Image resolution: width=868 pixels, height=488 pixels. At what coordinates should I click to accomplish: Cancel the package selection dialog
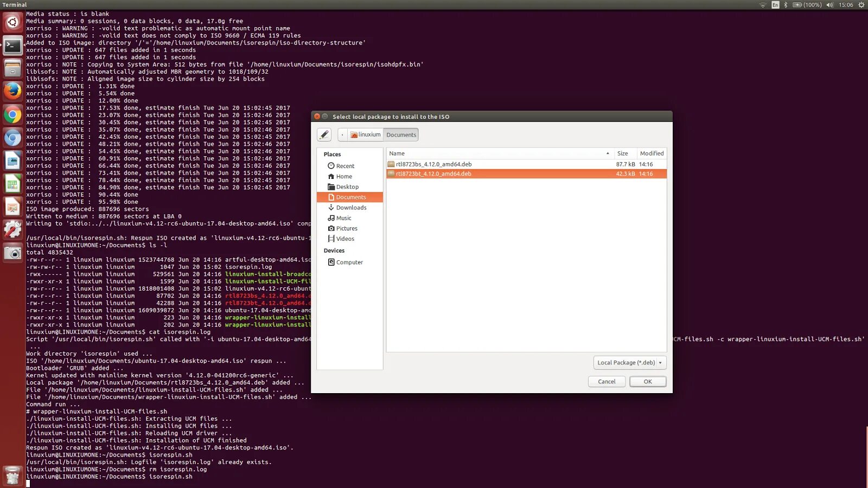(x=607, y=381)
